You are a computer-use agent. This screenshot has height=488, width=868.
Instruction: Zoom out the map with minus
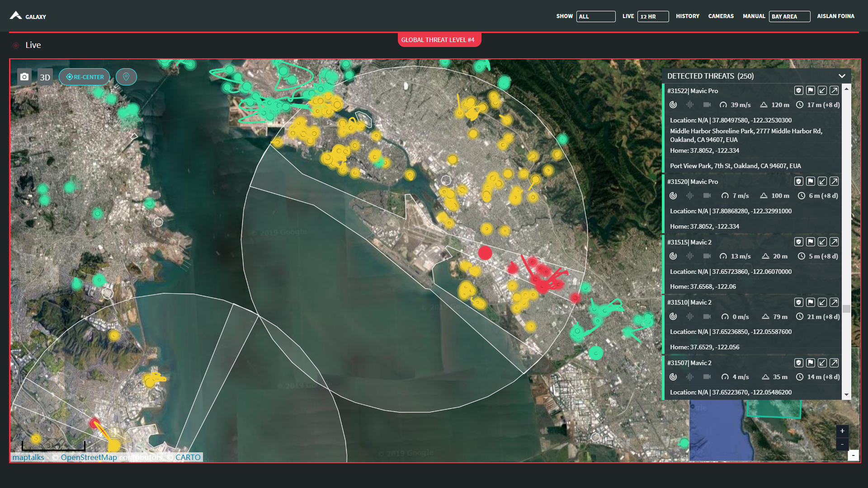pos(842,444)
